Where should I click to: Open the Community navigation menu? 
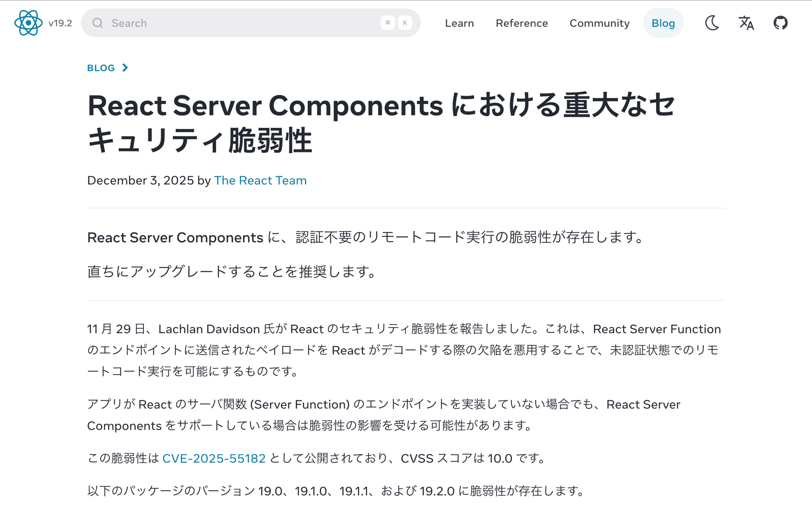coord(599,23)
